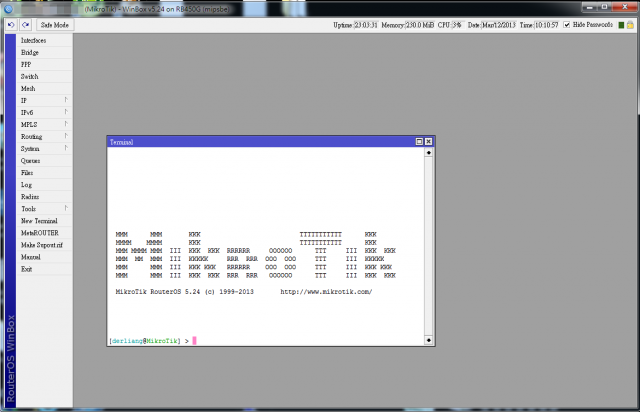Click the redo arrow icon
The width and height of the screenshot is (641, 412).
click(x=26, y=25)
